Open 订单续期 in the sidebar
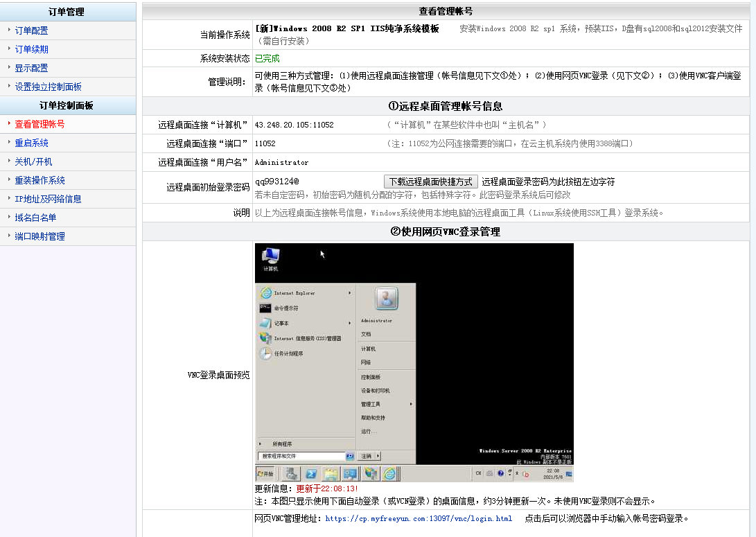Screen dimensions: 756x537 click(x=31, y=49)
